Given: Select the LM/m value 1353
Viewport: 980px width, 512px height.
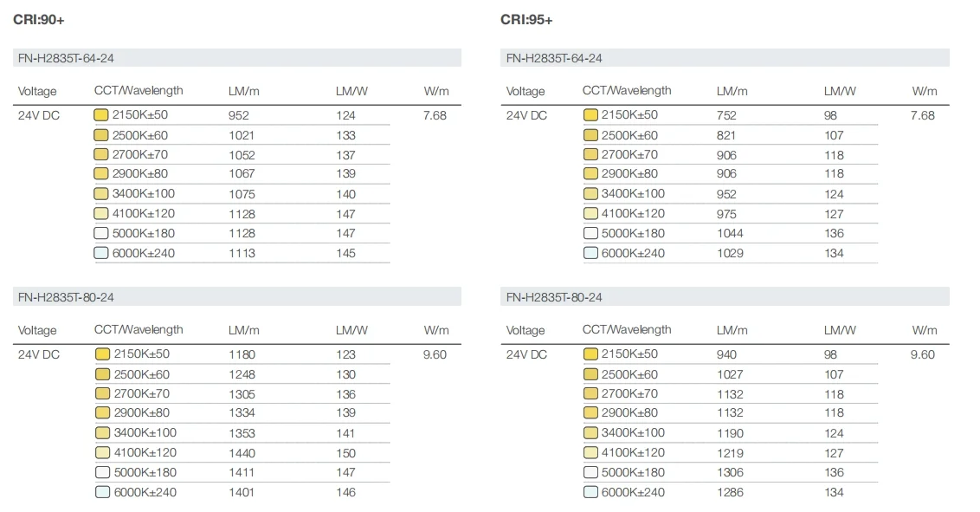Looking at the screenshot, I should tap(242, 433).
